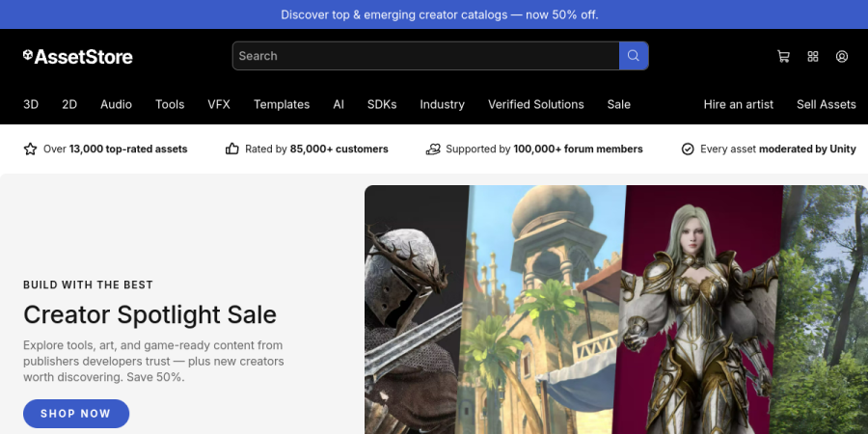Image resolution: width=868 pixels, height=434 pixels.
Task: Click the moderated by Unity text
Action: point(807,149)
